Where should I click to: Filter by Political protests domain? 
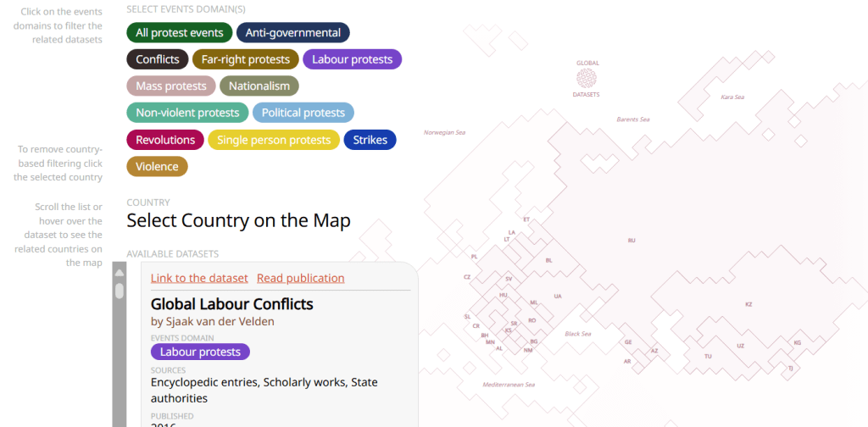[x=303, y=113]
